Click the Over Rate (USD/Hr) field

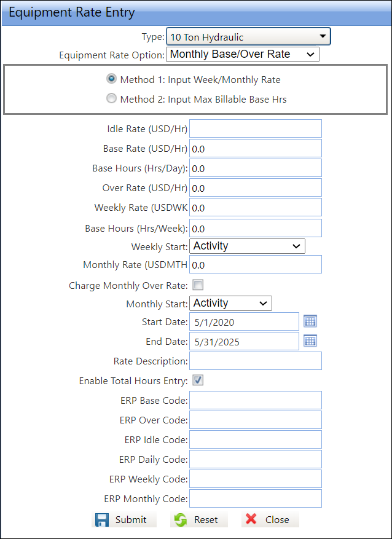[x=255, y=187]
